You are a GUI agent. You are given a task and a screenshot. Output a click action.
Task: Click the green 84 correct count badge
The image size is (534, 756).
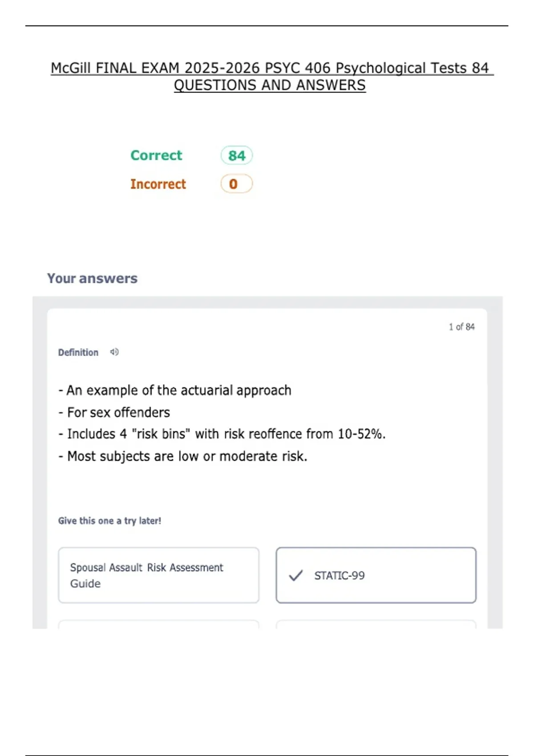click(236, 156)
